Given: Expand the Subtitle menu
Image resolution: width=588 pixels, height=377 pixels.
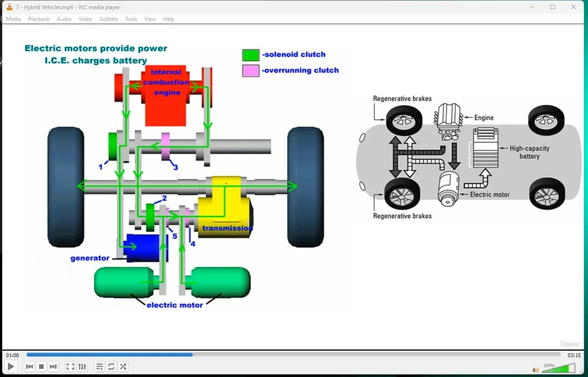Looking at the screenshot, I should pyautogui.click(x=108, y=19).
